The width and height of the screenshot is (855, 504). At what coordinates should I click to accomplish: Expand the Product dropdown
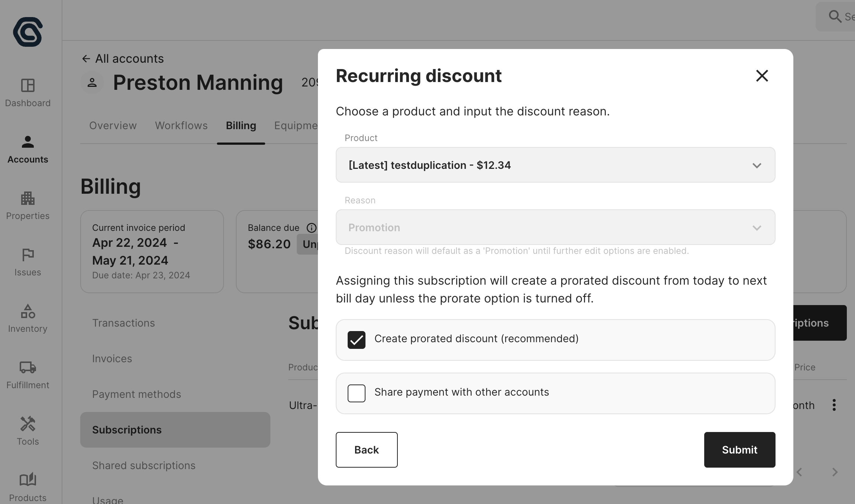pos(555,165)
